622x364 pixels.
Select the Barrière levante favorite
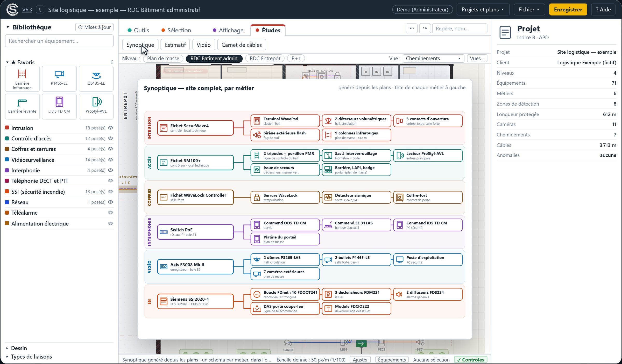tap(22, 106)
